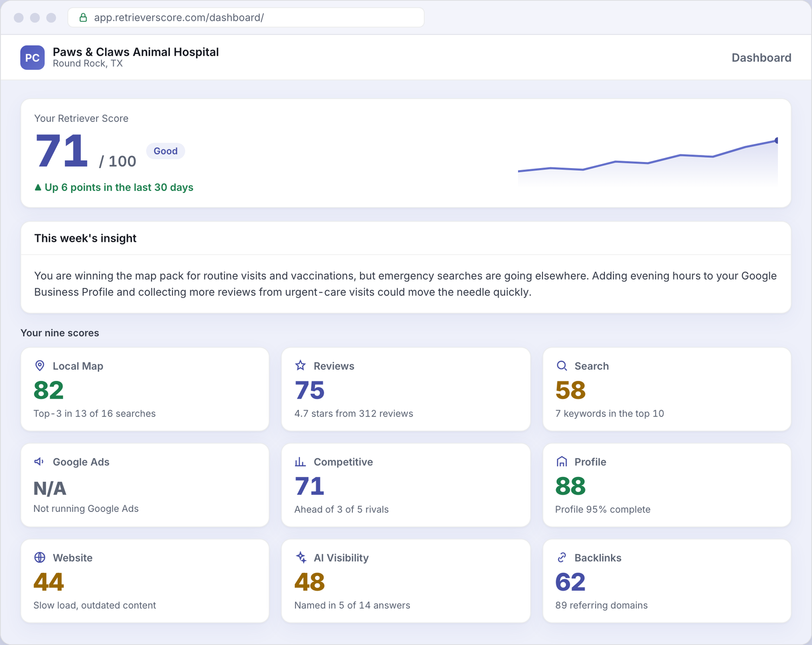
Task: Click the Backlinks chain icon
Action: (x=561, y=558)
